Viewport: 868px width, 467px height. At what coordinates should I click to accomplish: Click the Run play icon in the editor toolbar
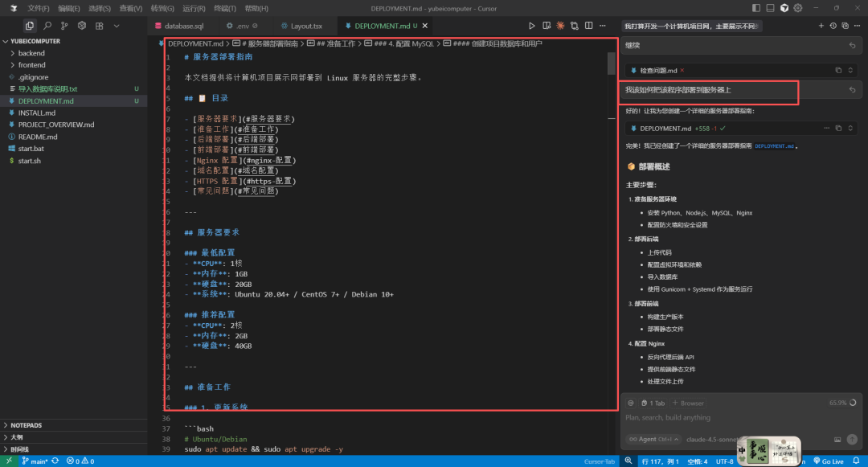point(532,26)
